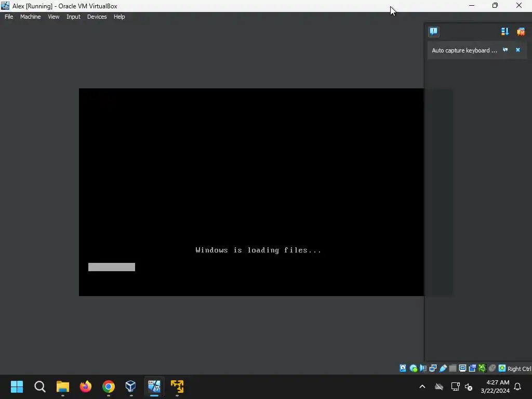Click the optical disk status icon
The image size is (532, 399).
pyautogui.click(x=413, y=368)
